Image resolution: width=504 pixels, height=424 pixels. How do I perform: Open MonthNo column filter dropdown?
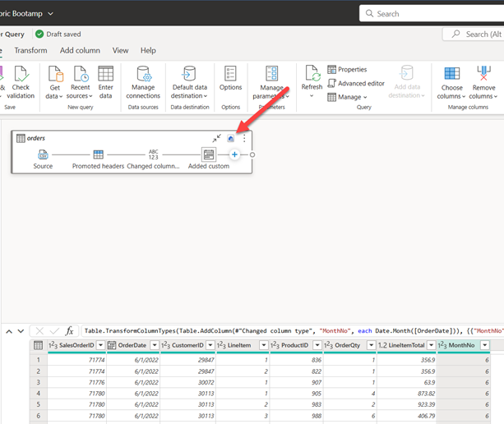pos(485,345)
